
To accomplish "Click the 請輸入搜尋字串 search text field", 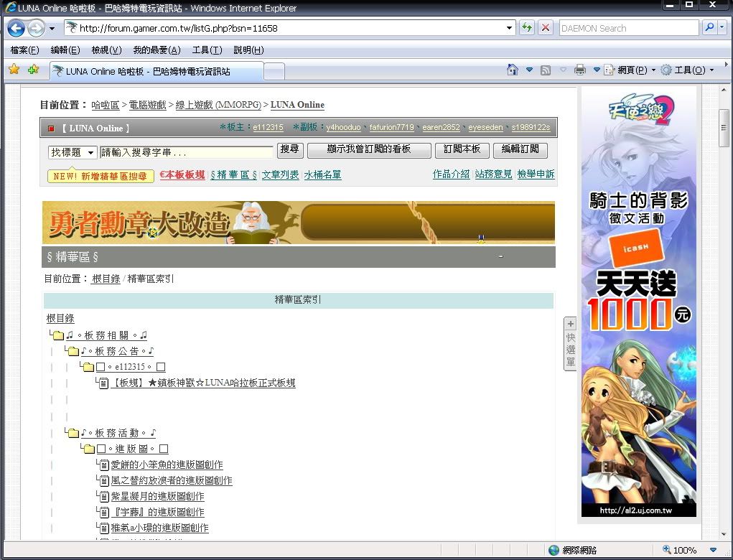I will (187, 152).
